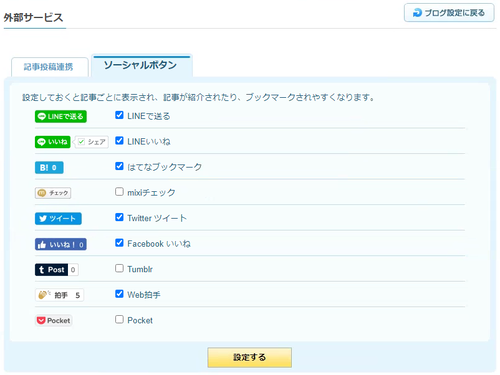Click the 外部サービス heading

33,17
